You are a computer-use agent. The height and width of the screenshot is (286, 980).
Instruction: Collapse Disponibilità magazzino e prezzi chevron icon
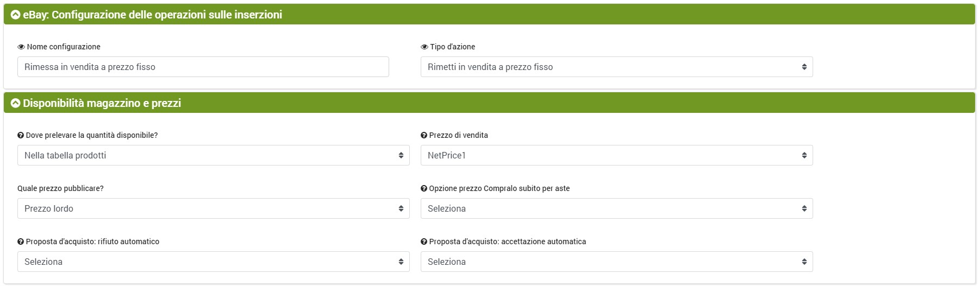tap(15, 103)
